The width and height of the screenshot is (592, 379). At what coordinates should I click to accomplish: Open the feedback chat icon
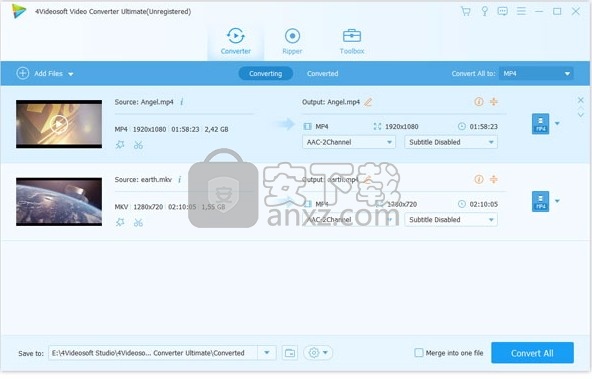503,11
